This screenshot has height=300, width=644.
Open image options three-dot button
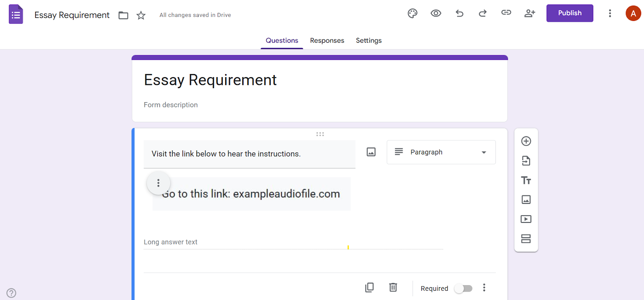159,183
